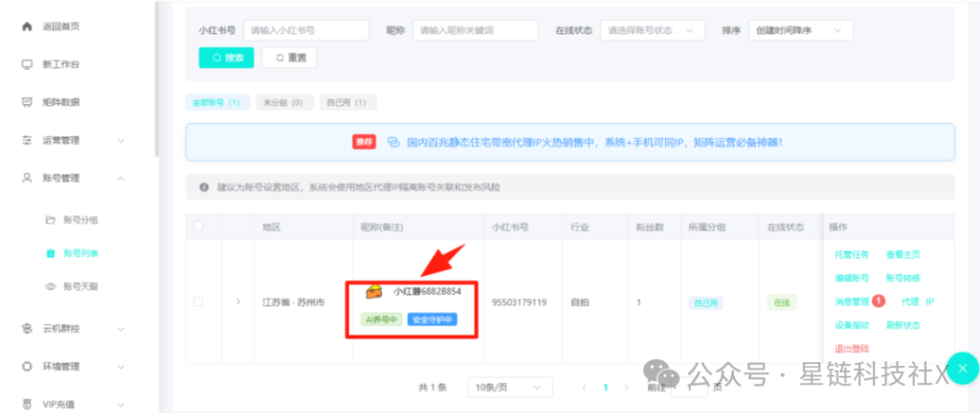980x413 pixels.
Task: Go to 返回首页 in the sidebar
Action: [61, 27]
